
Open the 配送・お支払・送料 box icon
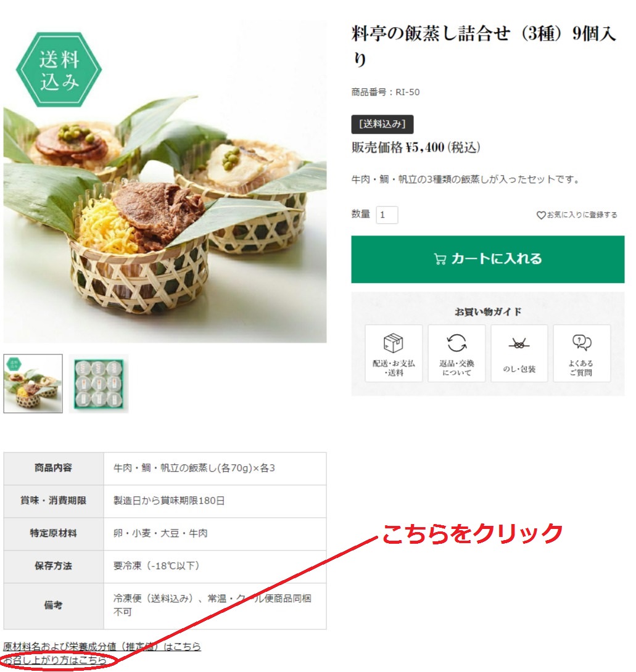click(x=394, y=343)
